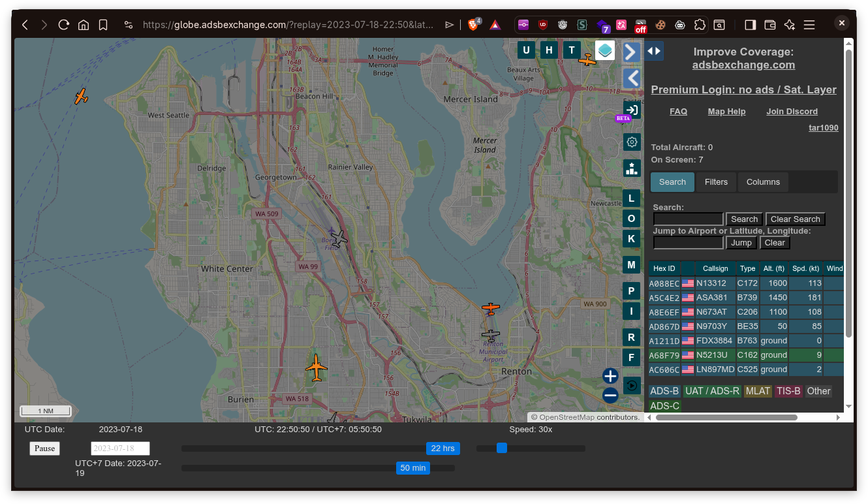Image resolution: width=868 pixels, height=504 pixels.
Task: Zoom in with the plus icon
Action: (610, 376)
